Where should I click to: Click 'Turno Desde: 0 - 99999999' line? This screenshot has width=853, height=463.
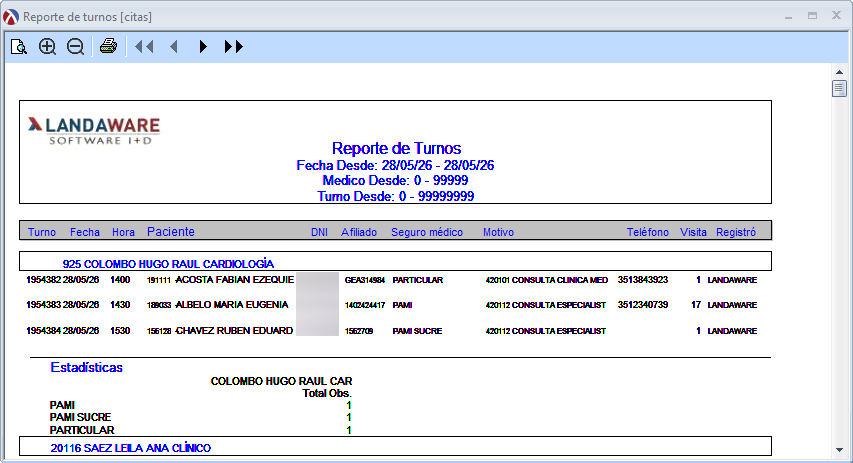click(x=395, y=196)
